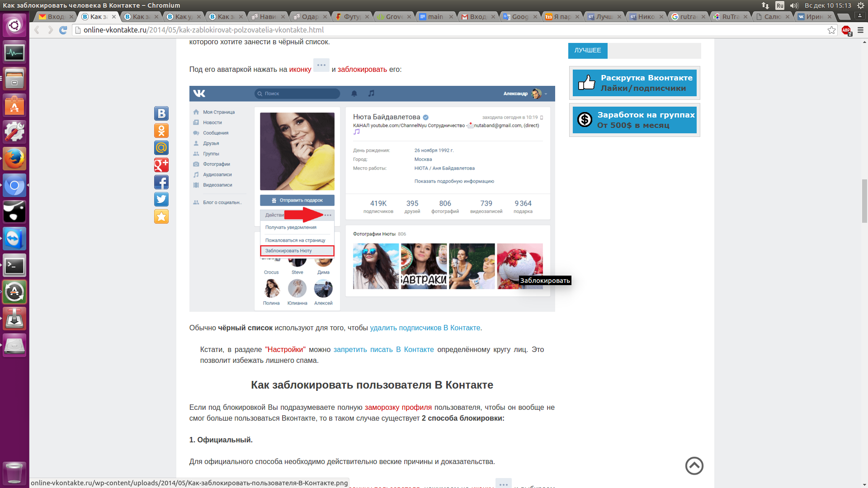This screenshot has width=868, height=488.
Task: Open the sound volume indicator menu
Action: [x=794, y=5]
